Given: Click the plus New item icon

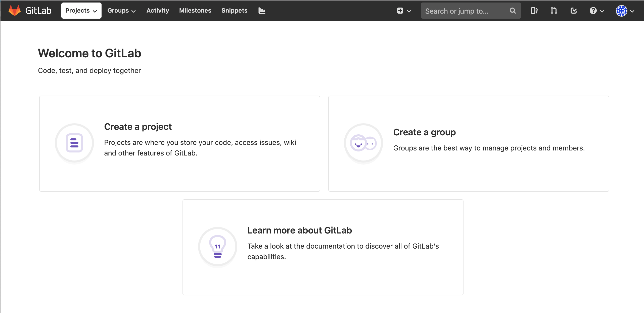Looking at the screenshot, I should pos(400,11).
